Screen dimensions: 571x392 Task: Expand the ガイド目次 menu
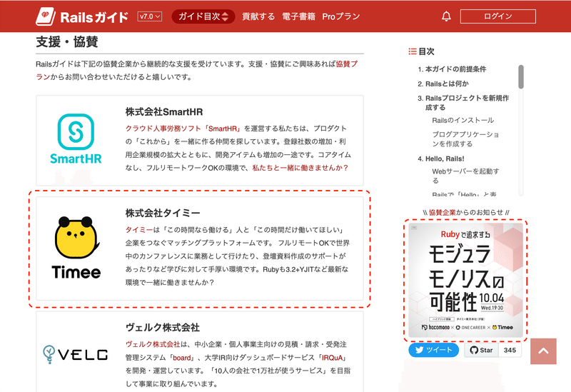pos(203,16)
